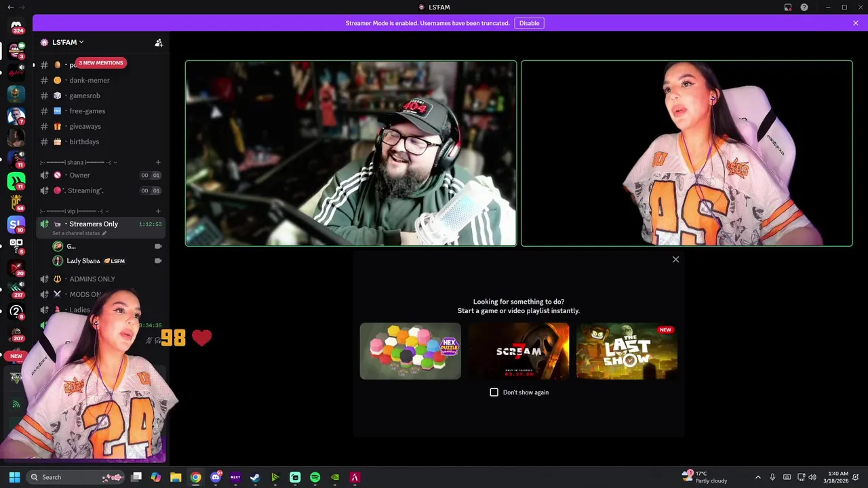Click the Windows Start button
Viewport: 868px width, 488px height.
14,477
